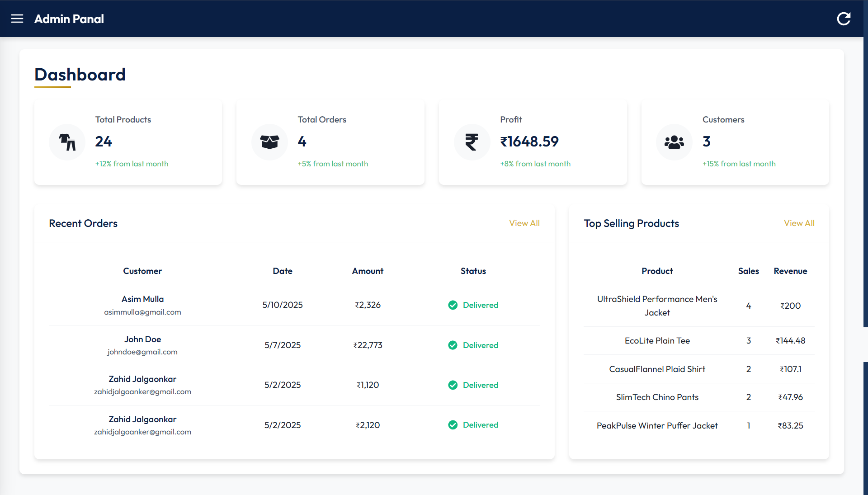Open the hamburger menu icon
The image size is (868, 495).
pos(17,19)
